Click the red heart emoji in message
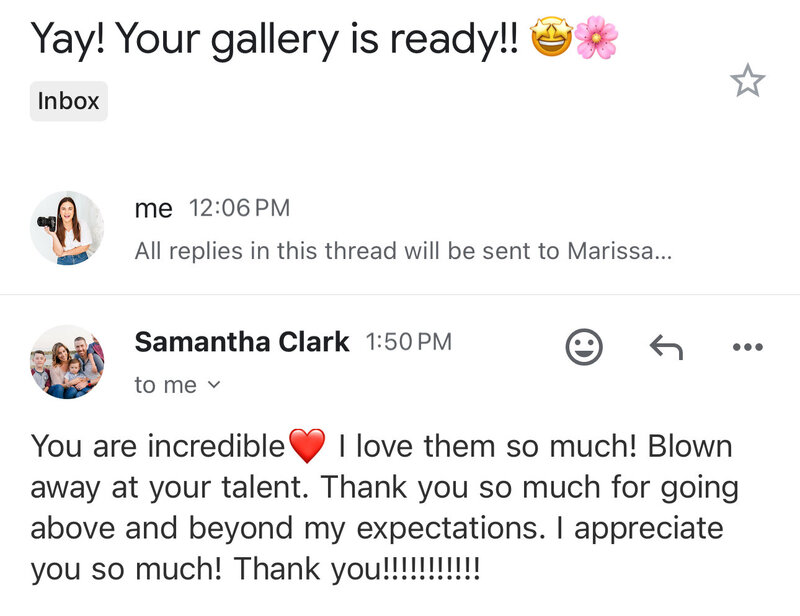 pyautogui.click(x=307, y=446)
